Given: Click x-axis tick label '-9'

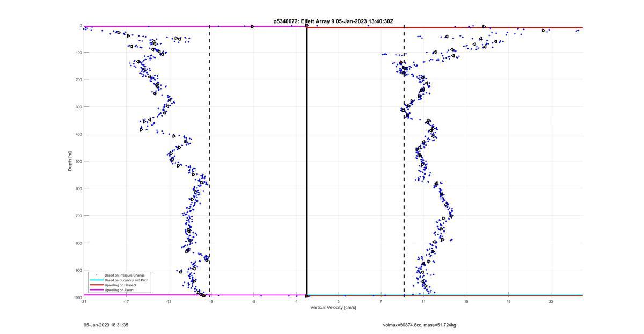Looking at the screenshot, I should (x=211, y=301).
